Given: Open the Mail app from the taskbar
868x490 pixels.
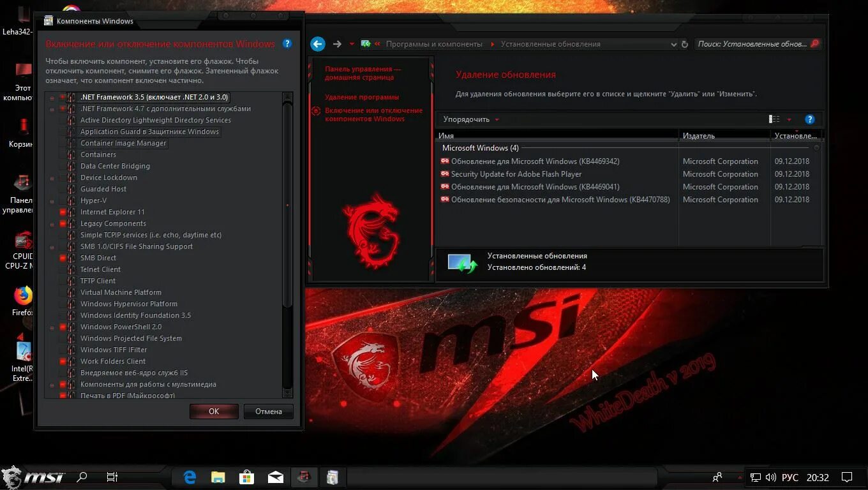Looking at the screenshot, I should click(275, 477).
